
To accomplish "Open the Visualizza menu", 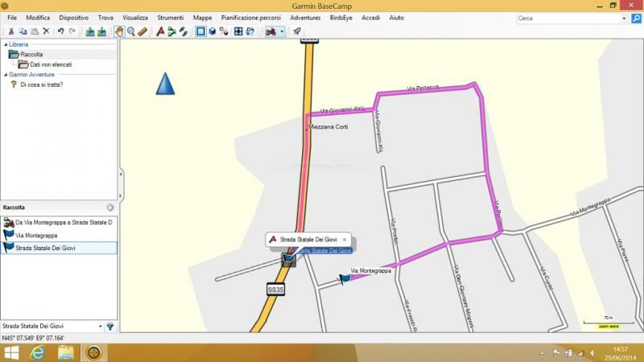I will click(135, 18).
